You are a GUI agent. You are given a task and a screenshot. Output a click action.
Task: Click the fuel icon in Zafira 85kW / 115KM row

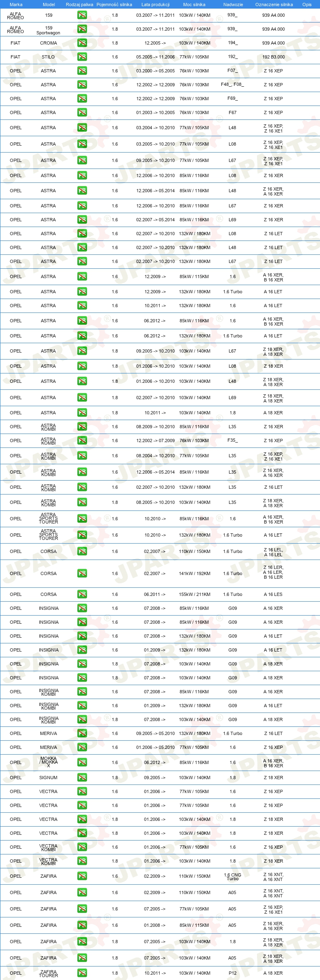pyautogui.click(x=82, y=925)
